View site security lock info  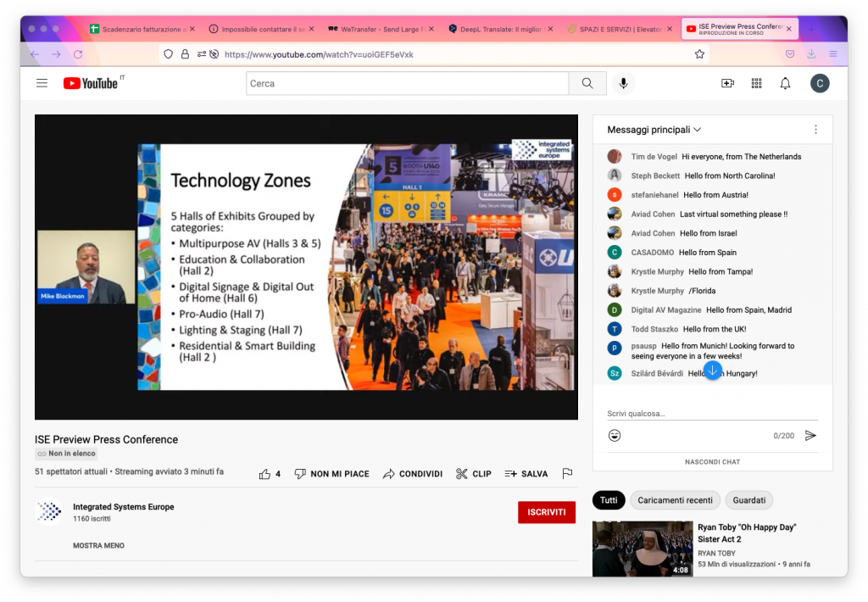pos(185,54)
